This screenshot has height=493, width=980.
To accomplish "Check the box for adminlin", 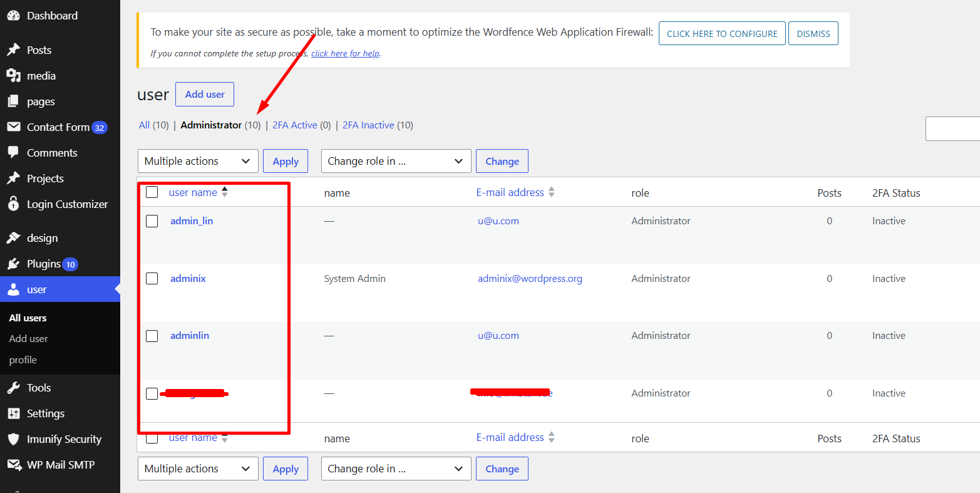I will click(152, 336).
